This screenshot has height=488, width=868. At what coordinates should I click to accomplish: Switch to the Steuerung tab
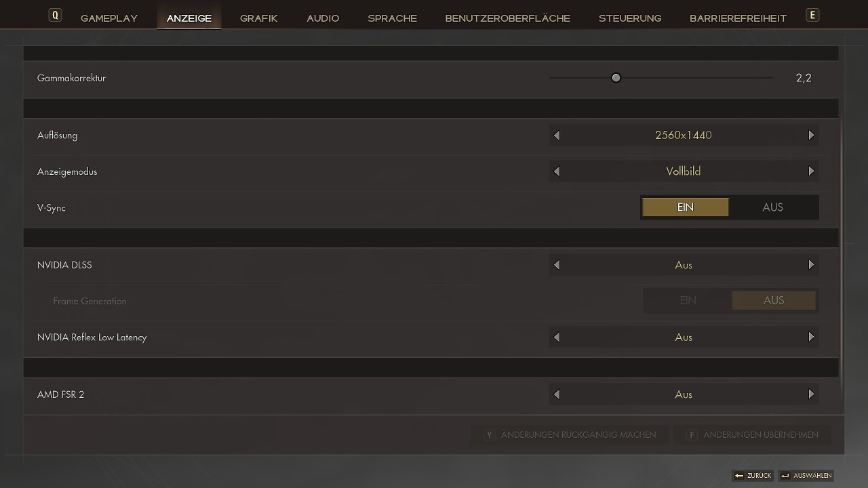click(x=630, y=18)
